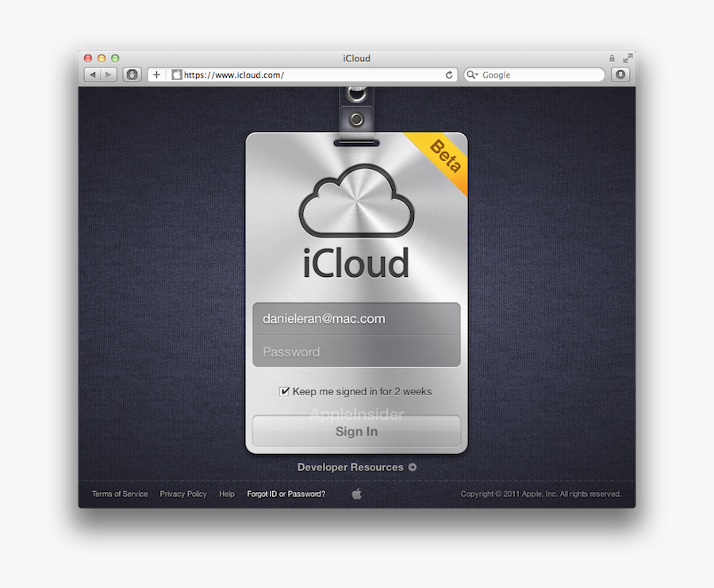Select the Forgot ID or Password? link
This screenshot has height=588, width=714.
286,494
